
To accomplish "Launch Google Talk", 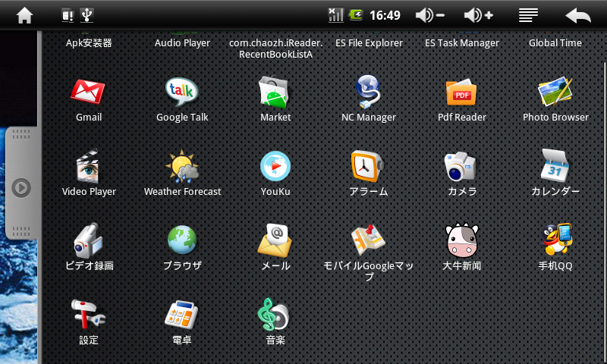I will pyautogui.click(x=182, y=92).
